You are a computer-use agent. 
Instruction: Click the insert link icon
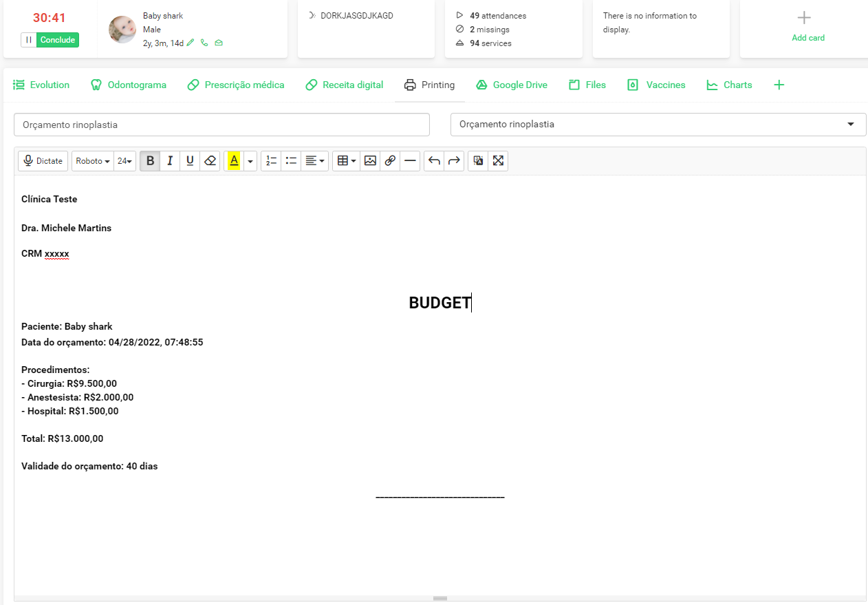click(x=390, y=161)
